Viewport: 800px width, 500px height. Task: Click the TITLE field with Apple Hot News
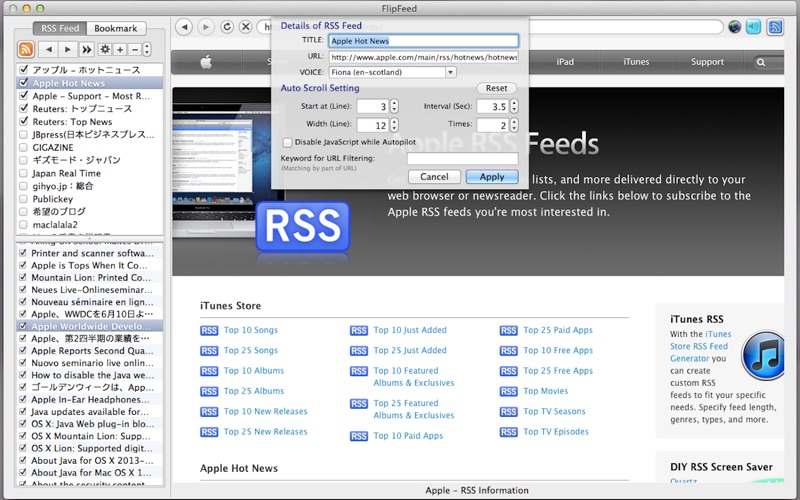point(423,41)
